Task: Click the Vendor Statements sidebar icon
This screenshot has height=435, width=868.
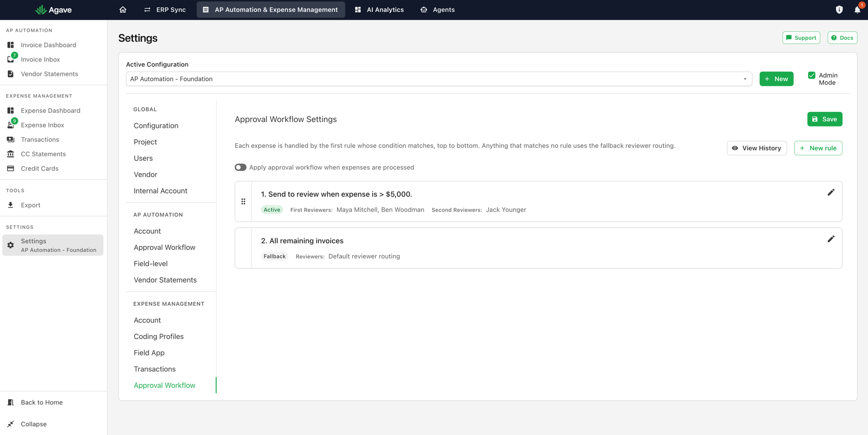Action: (11, 74)
